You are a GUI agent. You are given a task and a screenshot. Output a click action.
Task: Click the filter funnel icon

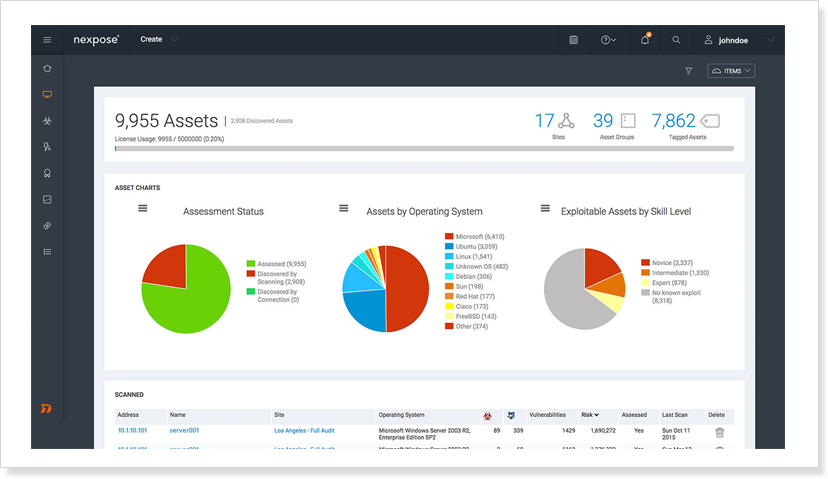pos(689,71)
